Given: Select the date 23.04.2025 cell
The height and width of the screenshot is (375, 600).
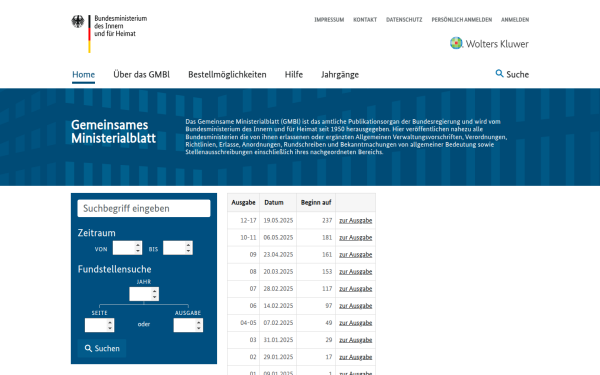Looking at the screenshot, I should click(278, 254).
